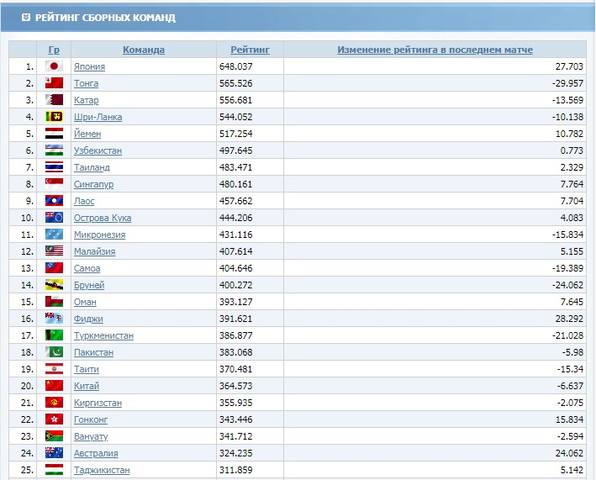
Task: Click the Hong Kong flag icon
Action: click(x=54, y=419)
